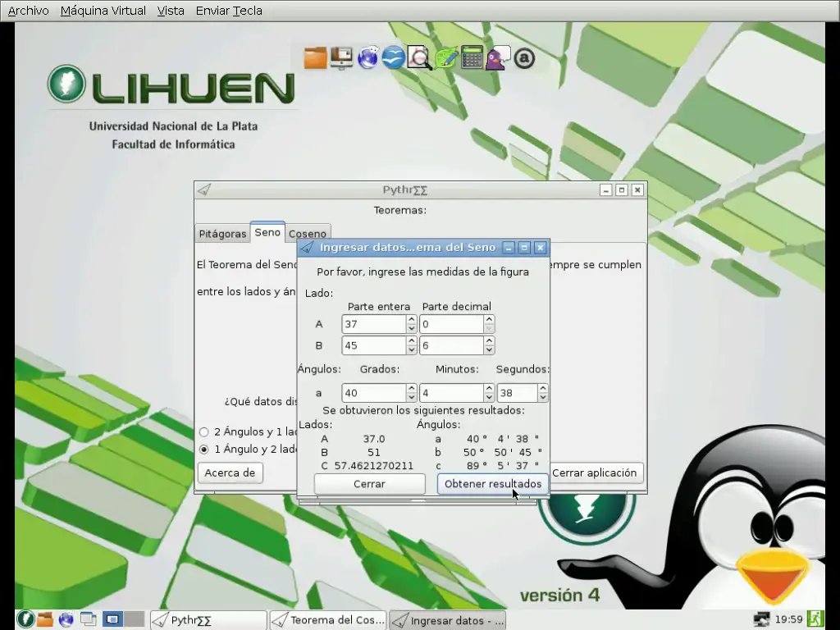Open the Lihuen start menu in the taskbar
The image size is (840, 630).
25,619
